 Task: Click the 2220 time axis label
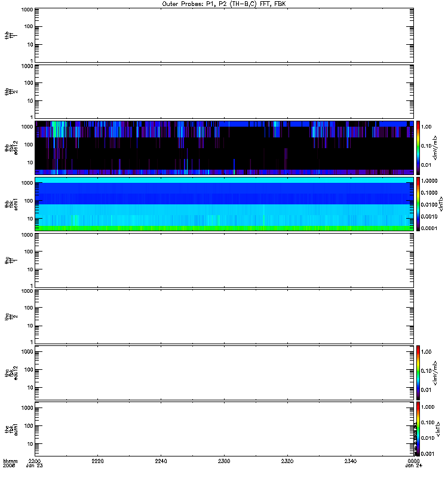[x=97, y=461]
